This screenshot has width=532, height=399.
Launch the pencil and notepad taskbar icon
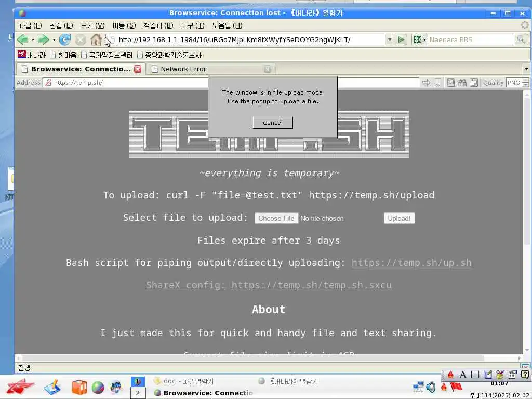[52, 387]
